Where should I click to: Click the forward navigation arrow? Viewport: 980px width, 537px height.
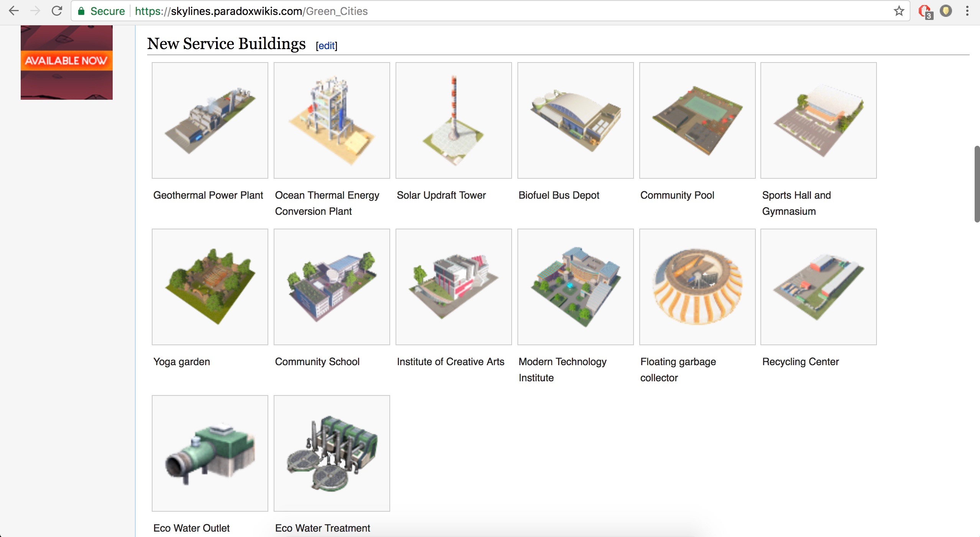35,11
